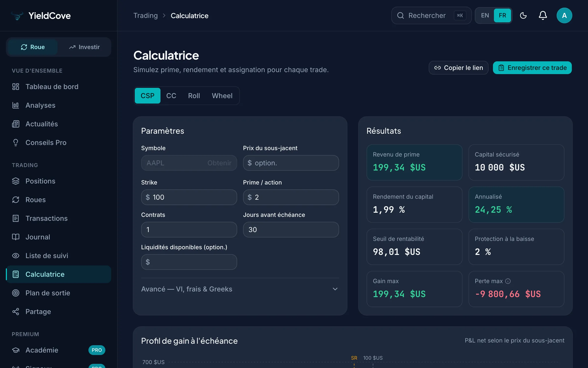
Task: Open Analyses chart icon in sidebar
Action: [16, 105]
